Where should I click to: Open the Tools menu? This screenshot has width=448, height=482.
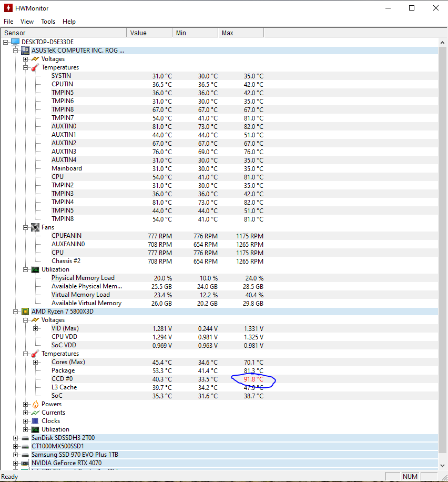pyautogui.click(x=48, y=22)
